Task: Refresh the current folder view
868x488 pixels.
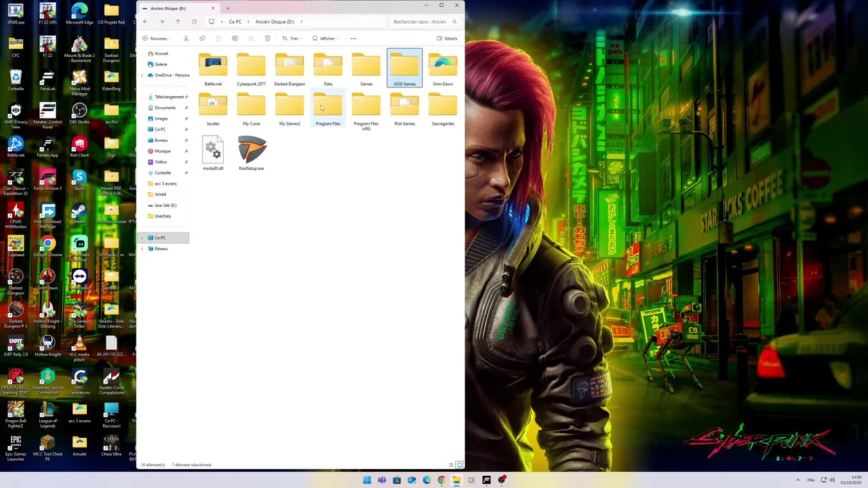Action: click(194, 22)
